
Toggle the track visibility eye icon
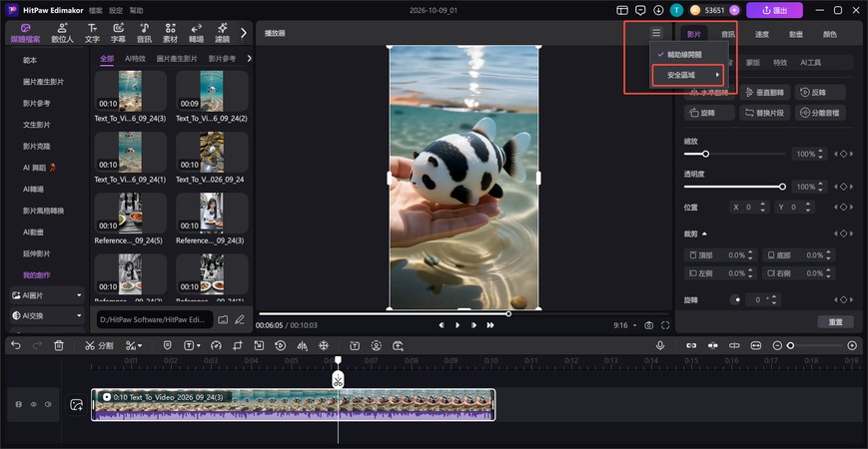point(34,405)
